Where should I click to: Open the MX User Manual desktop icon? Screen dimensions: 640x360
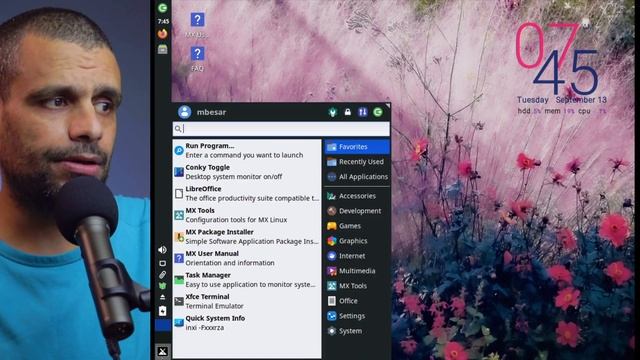198,25
